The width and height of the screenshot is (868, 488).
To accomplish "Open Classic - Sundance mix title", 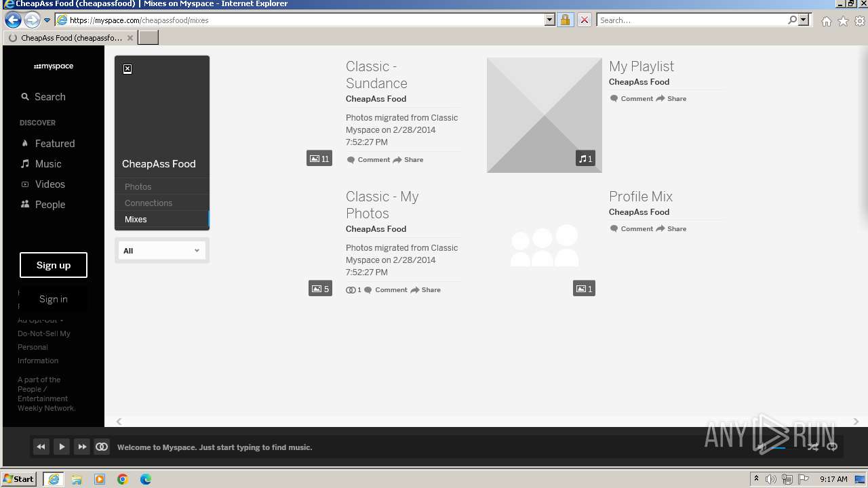I will tap(376, 75).
